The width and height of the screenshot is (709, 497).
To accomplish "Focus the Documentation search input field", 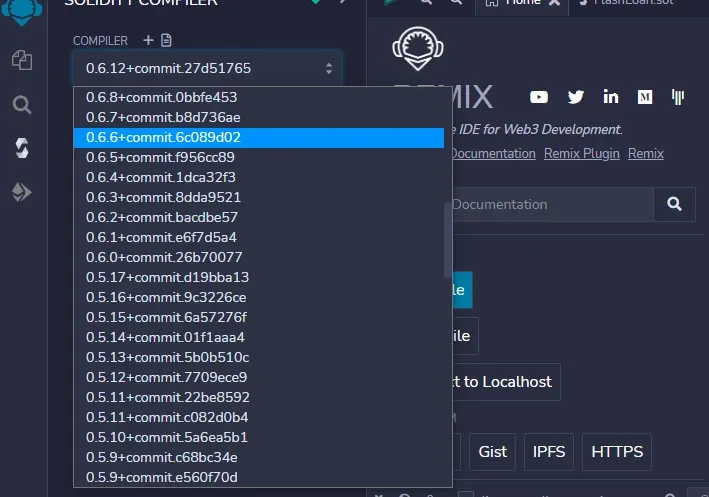I will [553, 204].
